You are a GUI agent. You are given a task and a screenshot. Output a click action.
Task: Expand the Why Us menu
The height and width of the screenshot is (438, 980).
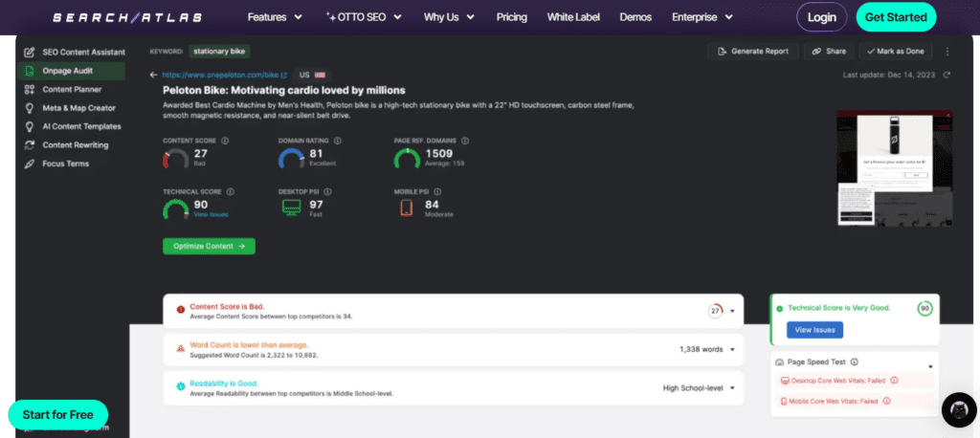(x=450, y=17)
